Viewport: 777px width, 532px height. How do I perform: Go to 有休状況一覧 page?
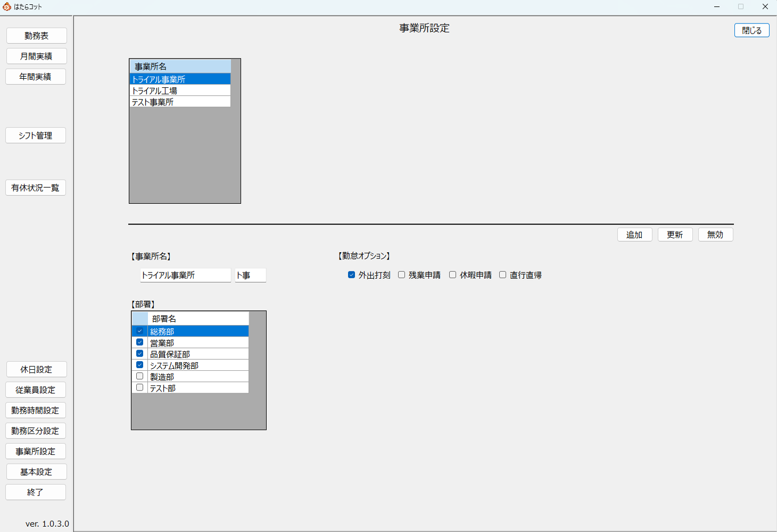(36, 188)
